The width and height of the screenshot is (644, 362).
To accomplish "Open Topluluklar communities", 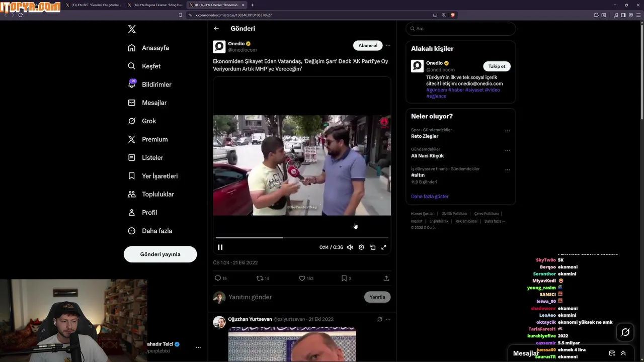I will [151, 194].
